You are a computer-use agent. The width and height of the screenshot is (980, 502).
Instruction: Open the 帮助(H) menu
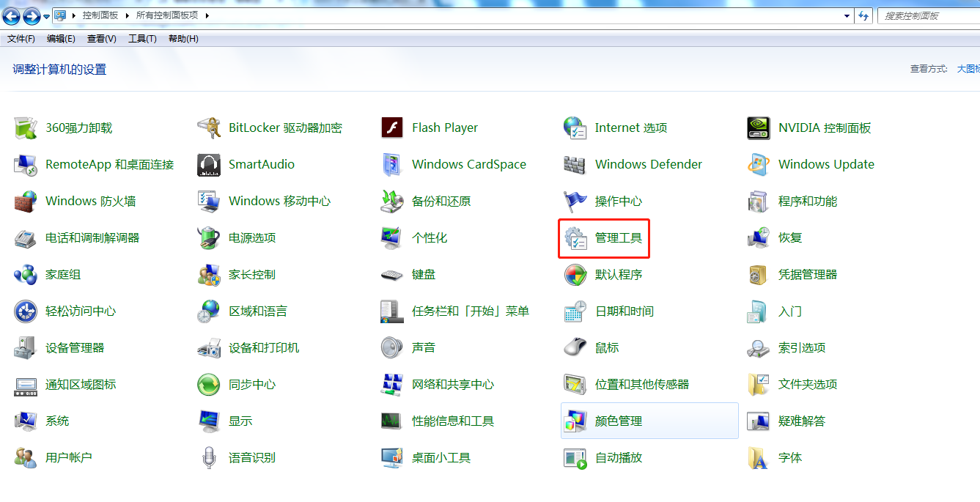coord(183,38)
